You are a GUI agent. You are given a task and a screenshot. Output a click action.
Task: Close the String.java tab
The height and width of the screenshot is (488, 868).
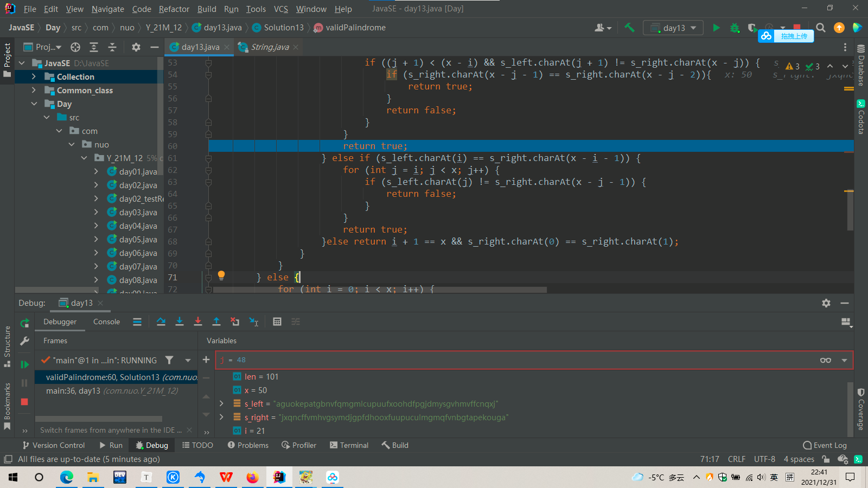(x=296, y=47)
